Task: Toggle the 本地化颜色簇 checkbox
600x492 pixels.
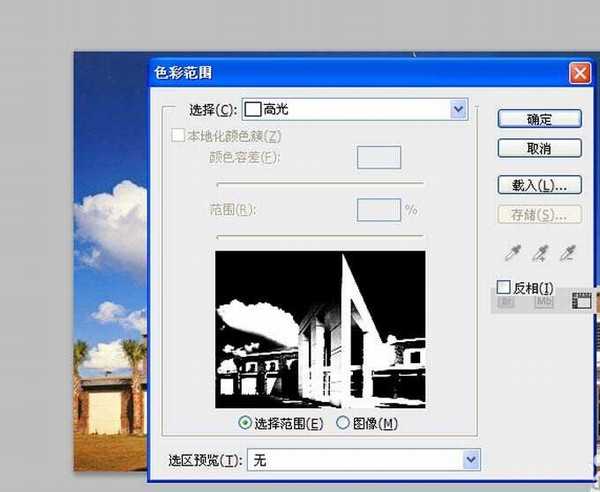Action: 178,135
